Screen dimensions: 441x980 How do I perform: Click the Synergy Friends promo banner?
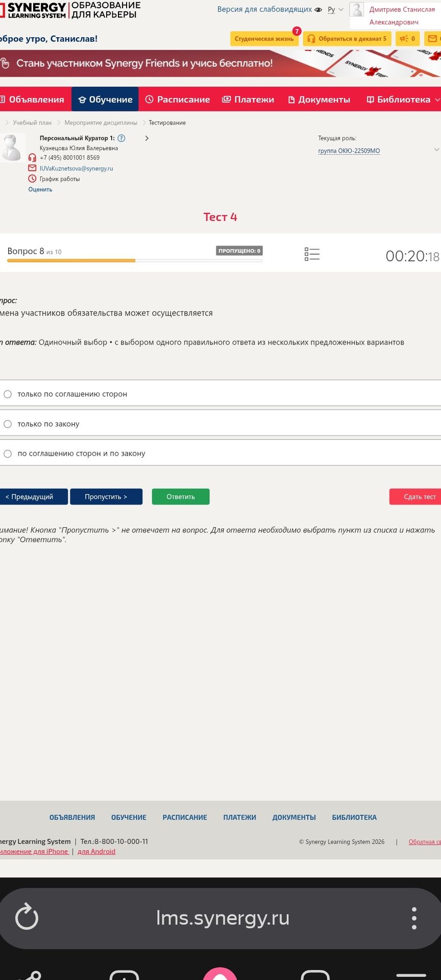click(220, 64)
